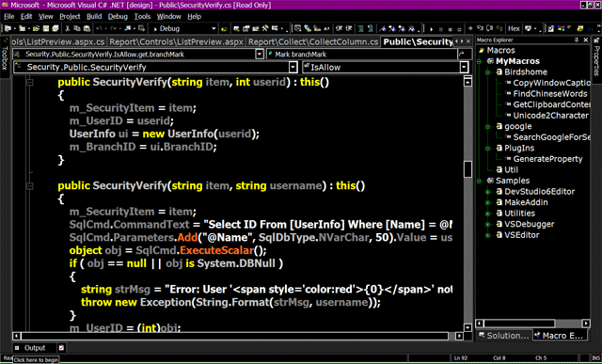Toggle a bookmark on current line
The image size is (602, 364).
click(384, 28)
